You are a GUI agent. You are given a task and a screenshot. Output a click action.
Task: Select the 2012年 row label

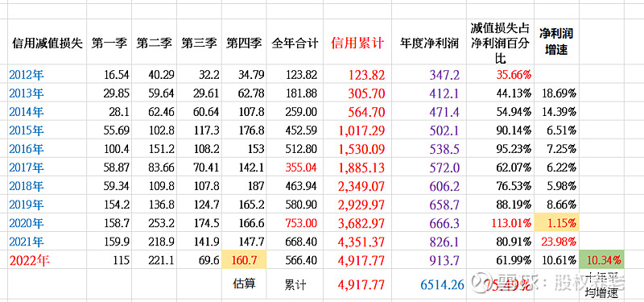click(47, 74)
